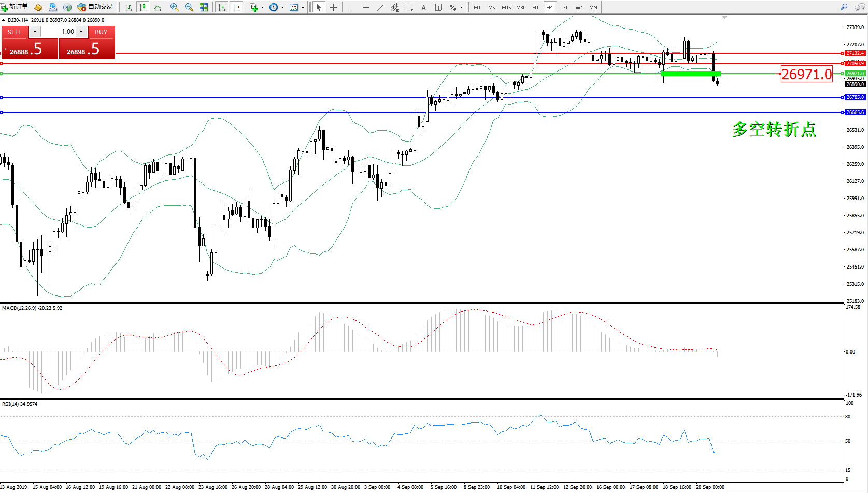Viewport: 868px width, 494px height.
Task: Toggle candlestick chart mode
Action: coord(143,7)
